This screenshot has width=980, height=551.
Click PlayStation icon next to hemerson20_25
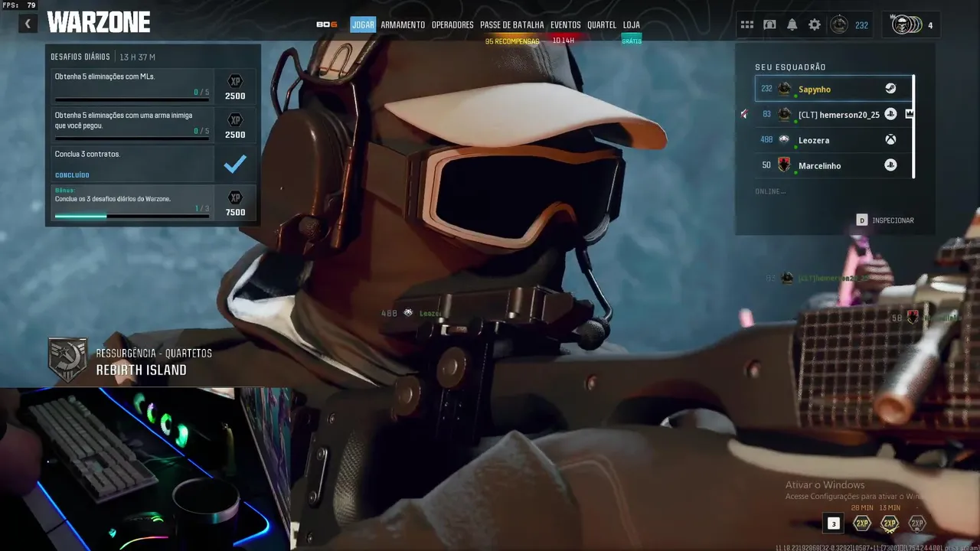tap(890, 114)
